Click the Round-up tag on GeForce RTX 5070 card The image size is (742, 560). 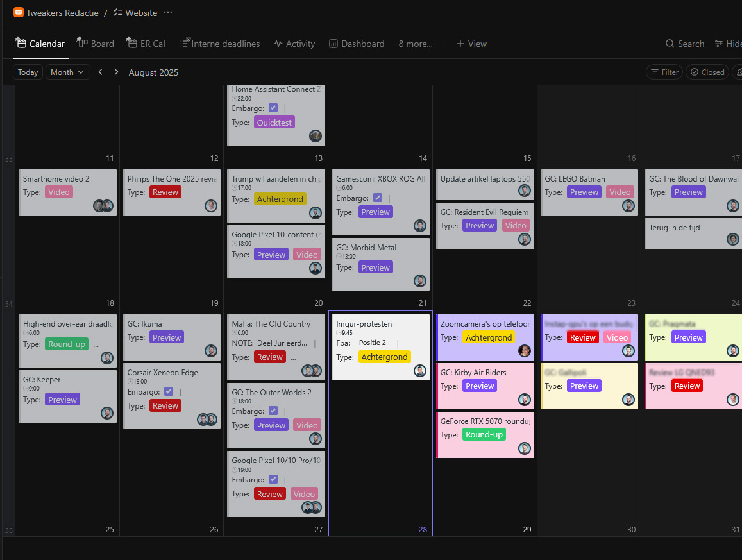pyautogui.click(x=484, y=434)
